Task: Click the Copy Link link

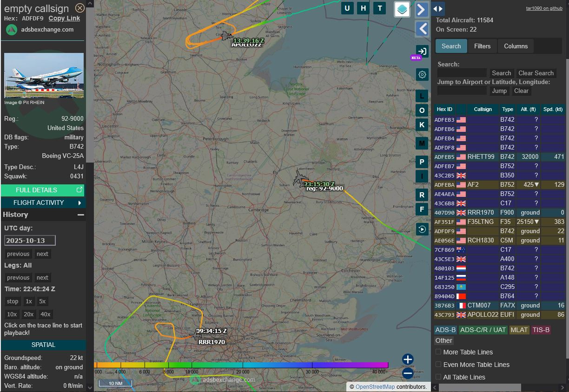Action: coord(64,18)
